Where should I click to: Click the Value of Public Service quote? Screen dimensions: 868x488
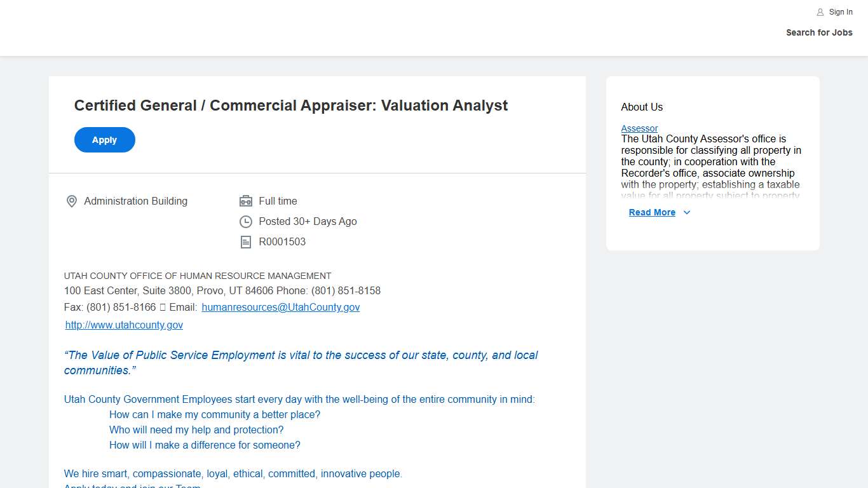301,363
